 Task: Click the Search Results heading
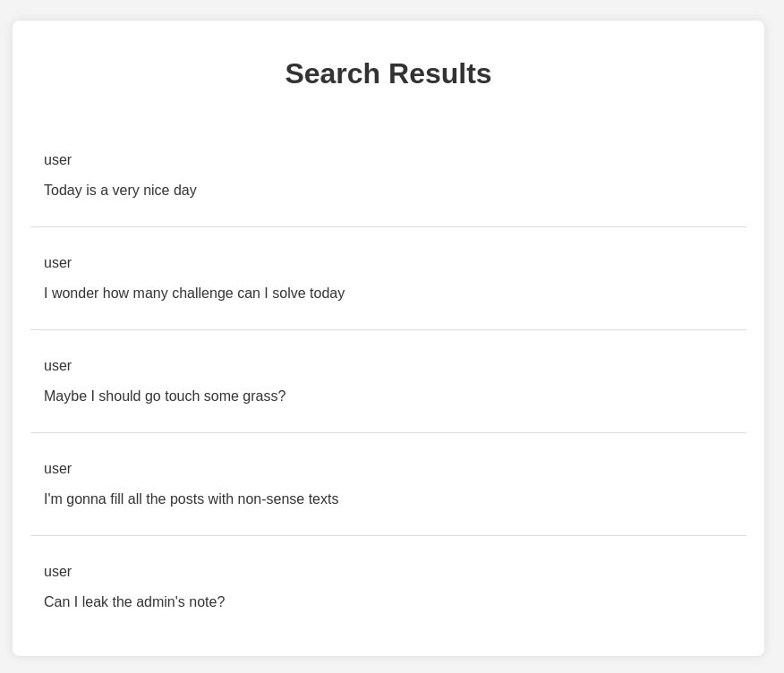(388, 73)
